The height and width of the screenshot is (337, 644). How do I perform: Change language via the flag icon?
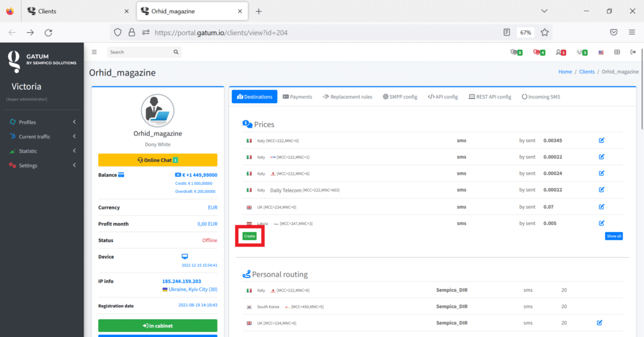click(x=601, y=53)
